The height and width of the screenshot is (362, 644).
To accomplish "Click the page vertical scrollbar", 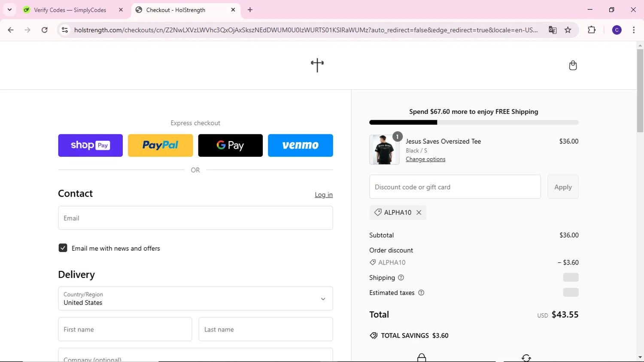I will click(640, 91).
